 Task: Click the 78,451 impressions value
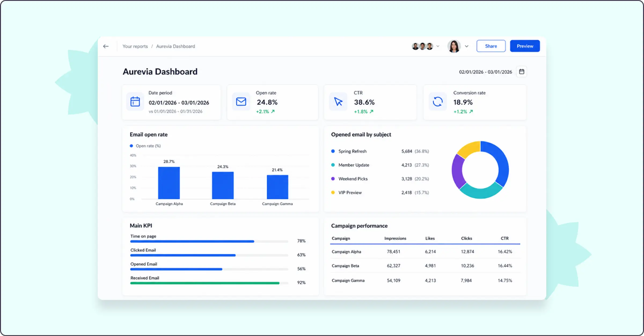coord(393,252)
